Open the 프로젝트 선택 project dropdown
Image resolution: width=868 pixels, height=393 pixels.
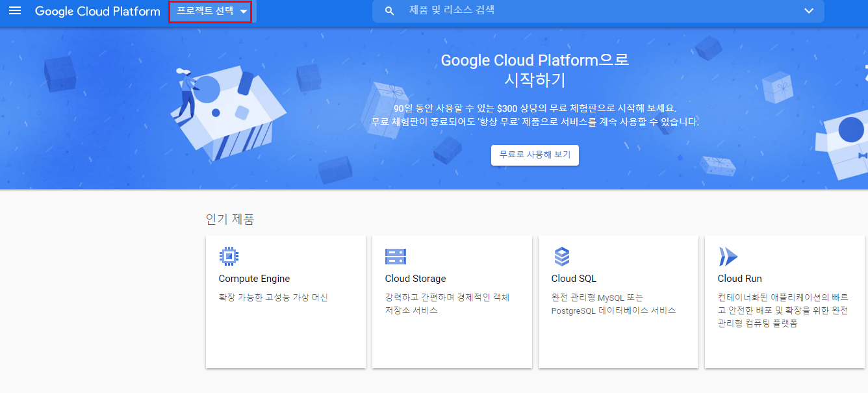tap(212, 11)
